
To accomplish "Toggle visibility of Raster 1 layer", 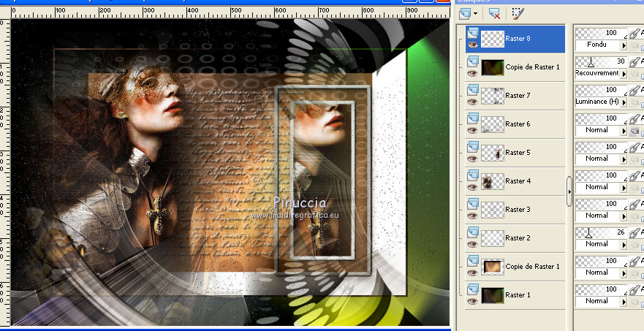I will tap(473, 302).
